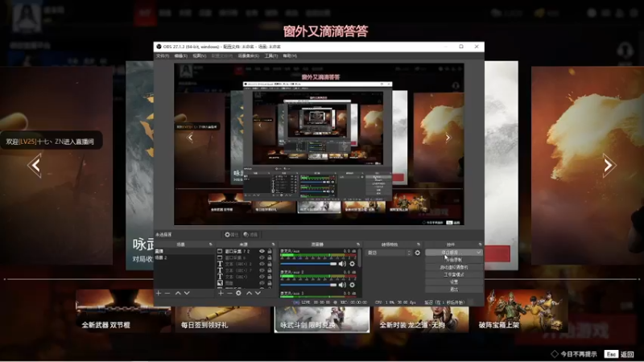Check 今日不再提示 checkbox in game window
The width and height of the screenshot is (644, 362).
[555, 354]
